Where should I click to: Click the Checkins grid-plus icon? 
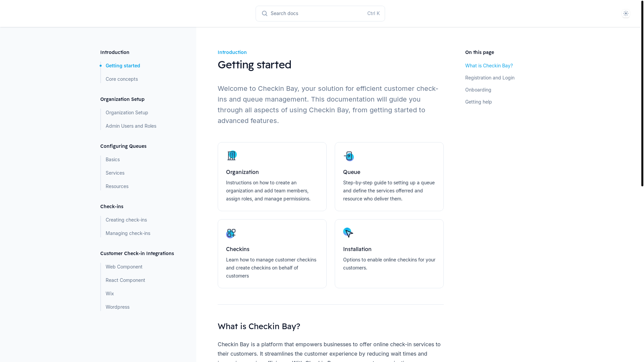tap(231, 233)
